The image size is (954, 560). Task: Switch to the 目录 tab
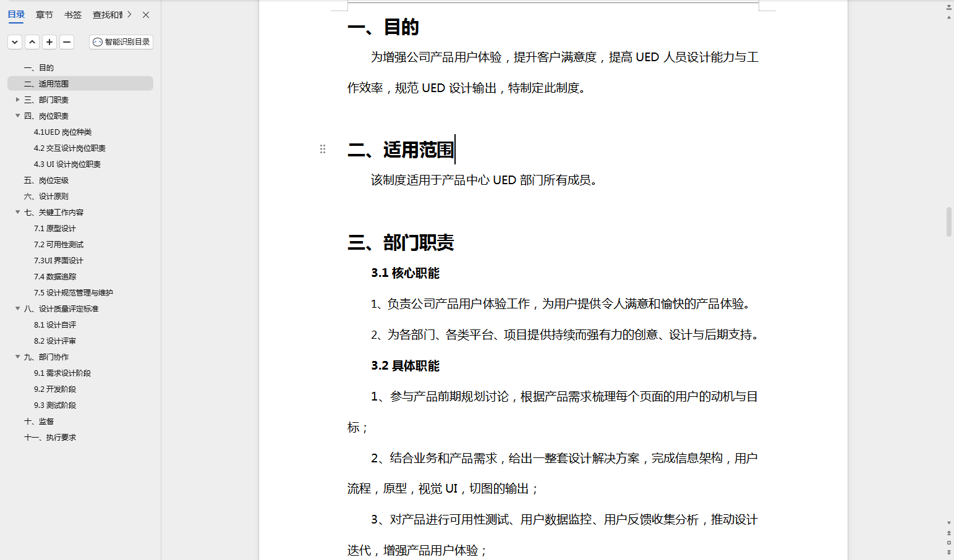(x=16, y=14)
